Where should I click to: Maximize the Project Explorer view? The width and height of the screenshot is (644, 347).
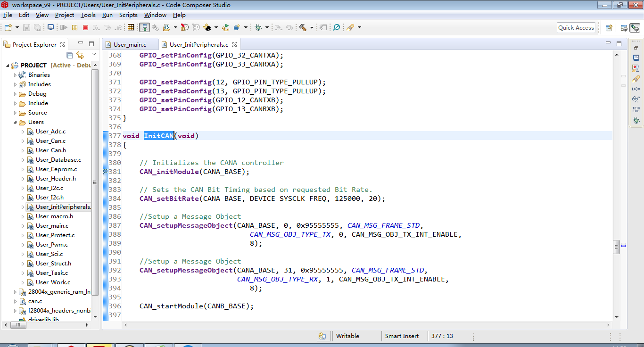point(91,44)
